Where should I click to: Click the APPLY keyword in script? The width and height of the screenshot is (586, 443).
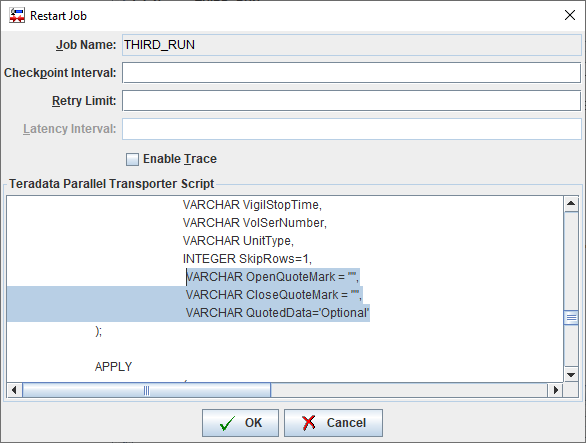tap(113, 367)
